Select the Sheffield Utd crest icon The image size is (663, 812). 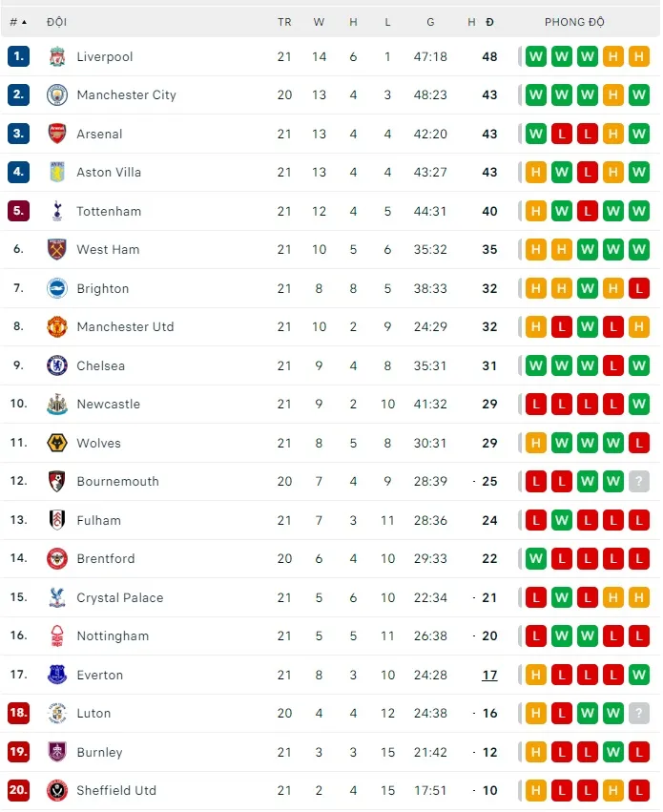point(57,790)
